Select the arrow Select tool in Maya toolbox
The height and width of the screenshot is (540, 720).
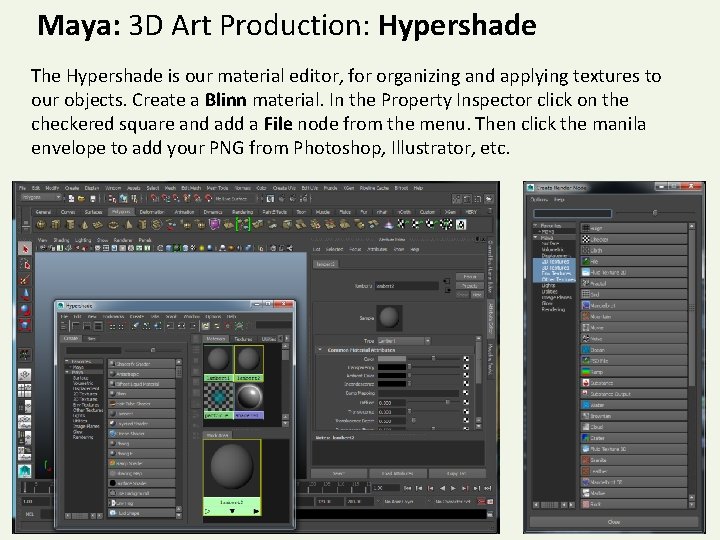(x=25, y=248)
